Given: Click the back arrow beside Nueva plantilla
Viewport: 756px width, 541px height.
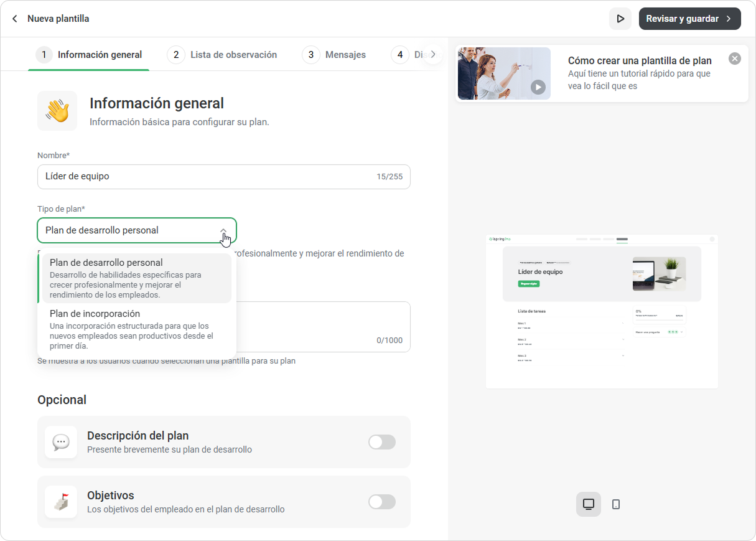Looking at the screenshot, I should (15, 19).
